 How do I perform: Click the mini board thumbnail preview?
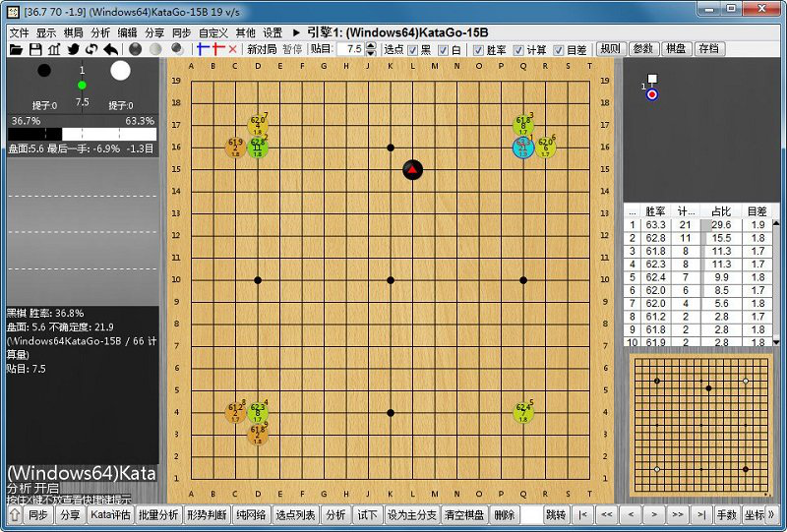[x=702, y=425]
